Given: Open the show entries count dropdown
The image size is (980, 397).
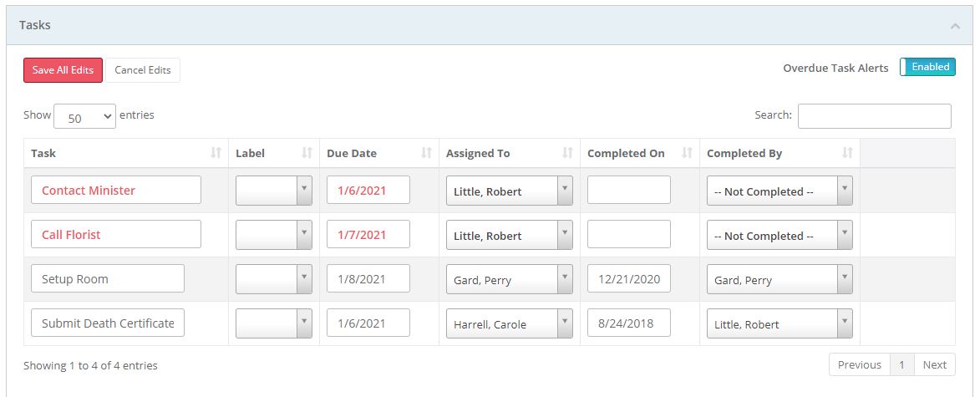Looking at the screenshot, I should (84, 117).
